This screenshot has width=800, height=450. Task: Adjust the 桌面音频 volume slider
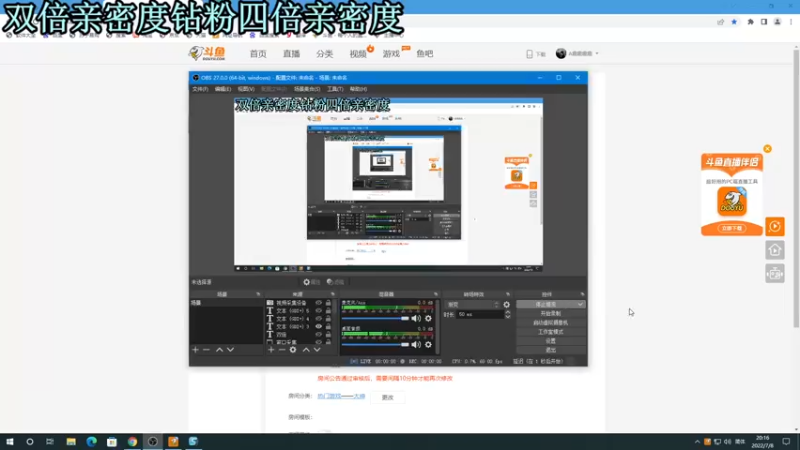[x=376, y=345]
